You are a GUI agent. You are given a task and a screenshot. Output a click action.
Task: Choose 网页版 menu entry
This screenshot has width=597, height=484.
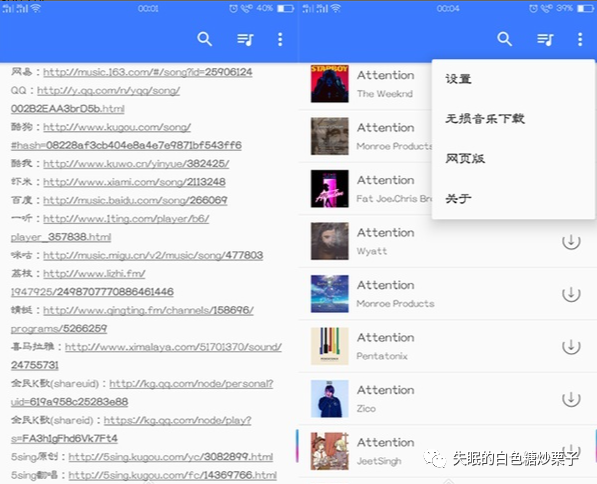pos(513,158)
